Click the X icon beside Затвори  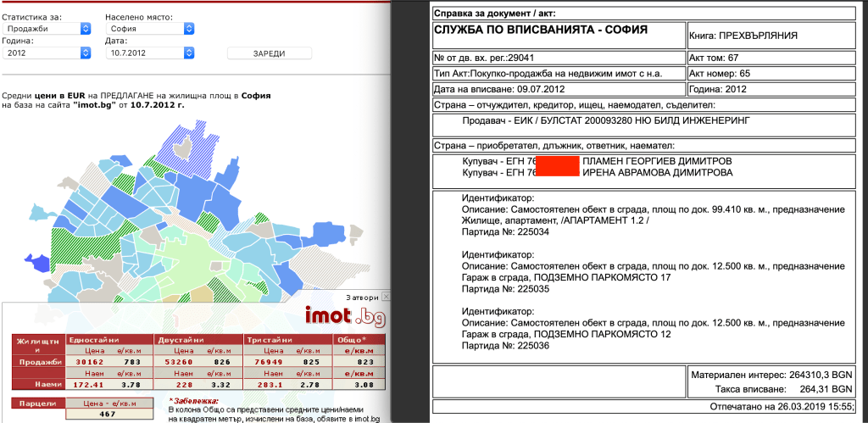(386, 297)
